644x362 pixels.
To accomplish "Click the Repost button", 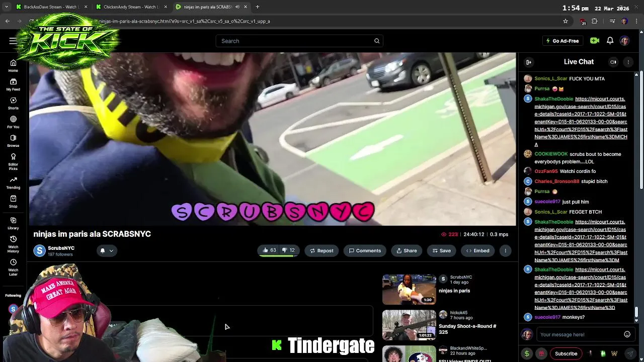I will [321, 250].
